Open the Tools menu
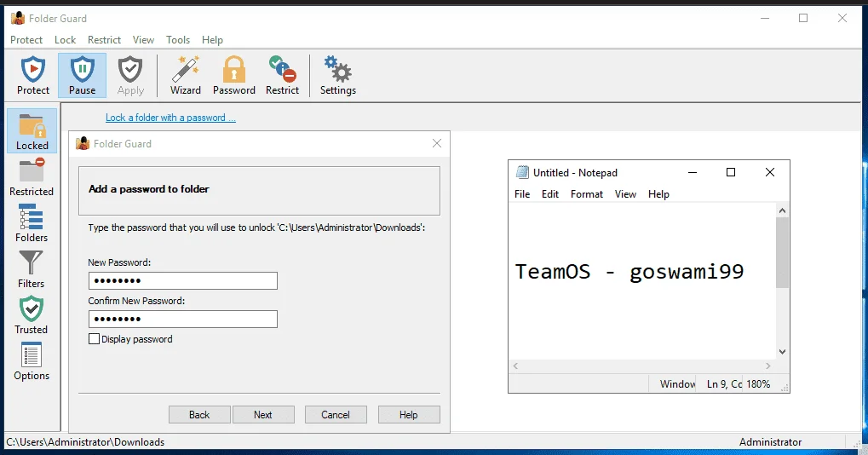This screenshot has width=868, height=455. (x=178, y=40)
